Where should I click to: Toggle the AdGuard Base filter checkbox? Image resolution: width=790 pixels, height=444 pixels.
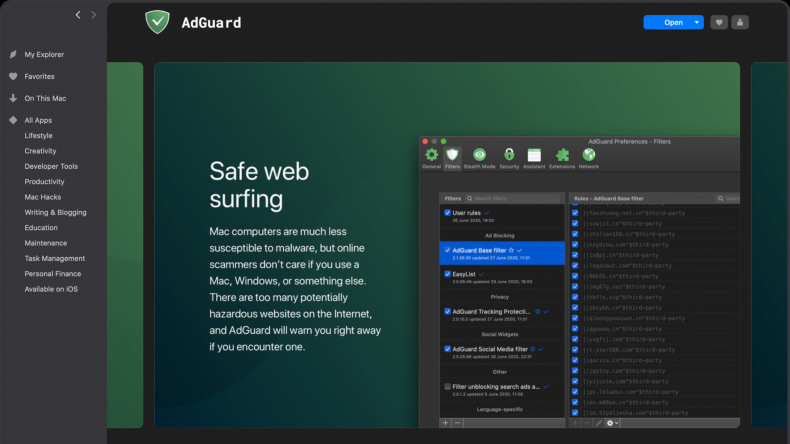point(447,250)
